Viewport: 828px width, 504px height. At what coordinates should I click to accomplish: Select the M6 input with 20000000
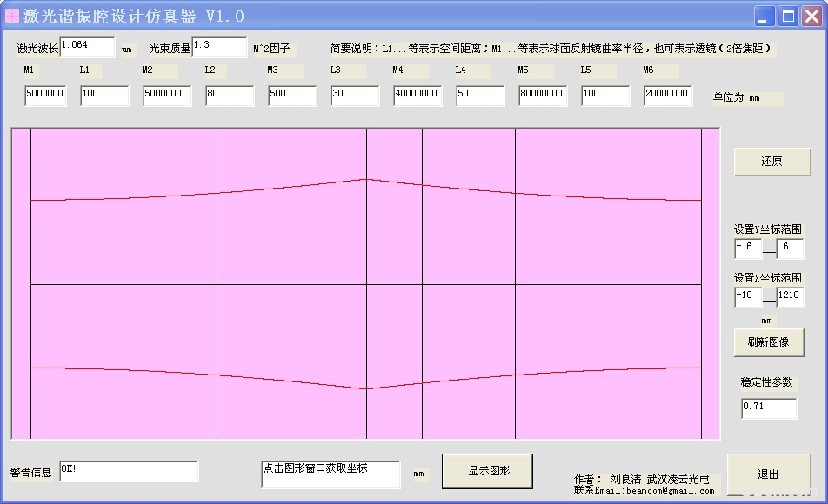(x=668, y=96)
